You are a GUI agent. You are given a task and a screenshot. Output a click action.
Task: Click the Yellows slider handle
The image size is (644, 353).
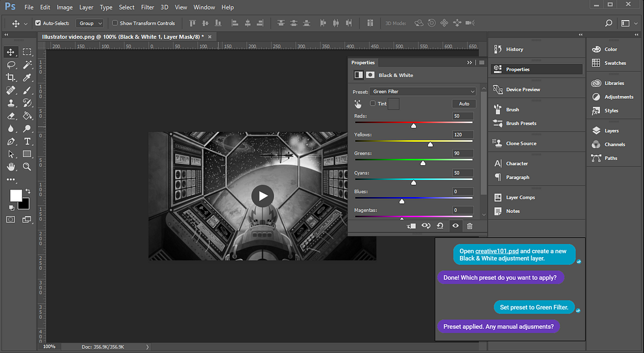pyautogui.click(x=430, y=144)
